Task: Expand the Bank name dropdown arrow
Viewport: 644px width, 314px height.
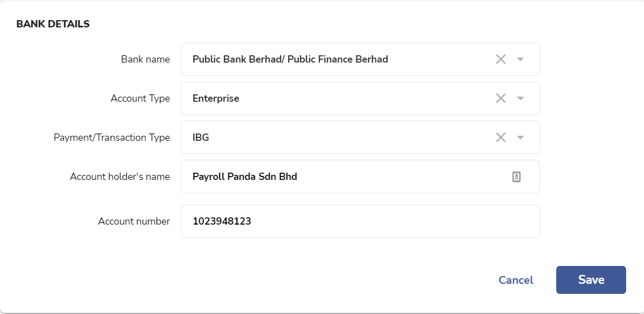Action: tap(520, 59)
